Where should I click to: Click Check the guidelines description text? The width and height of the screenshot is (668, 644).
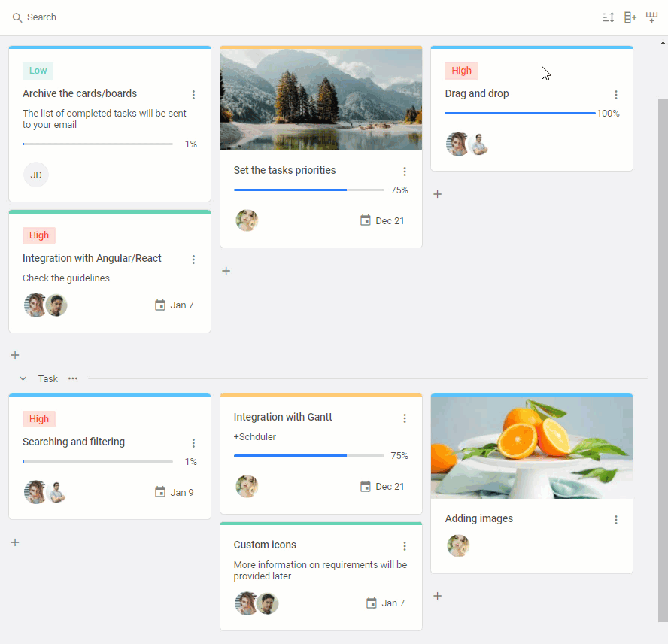[66, 278]
